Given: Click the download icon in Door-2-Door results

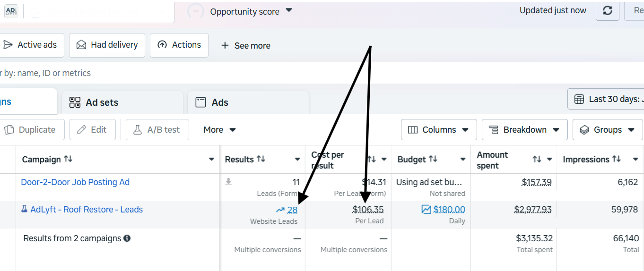Looking at the screenshot, I should 228,182.
